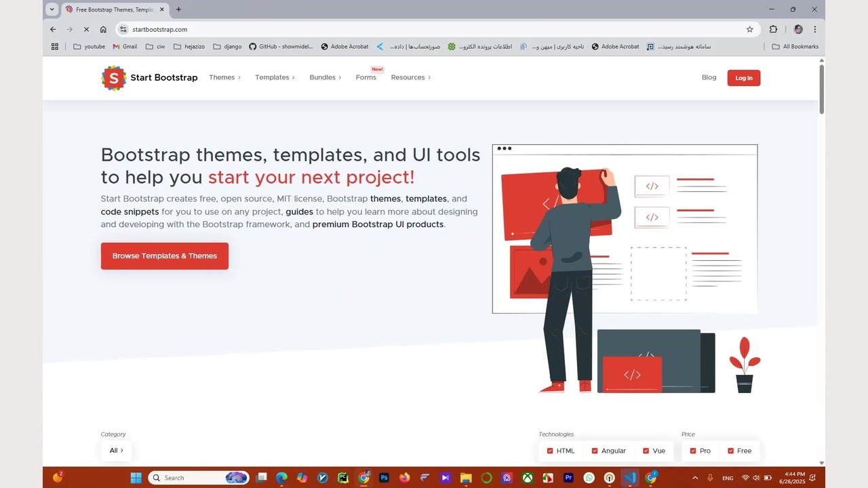Click the page vertical scrollbar thumb
This screenshot has height=488, width=868.
[x=822, y=89]
